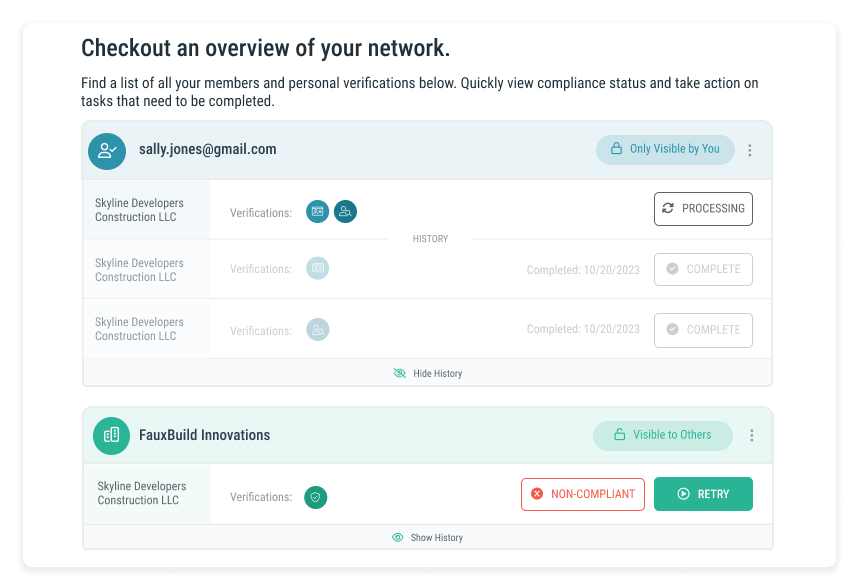Select the Visible to Others badge
Image resolution: width=856 pixels, height=588 pixels.
click(662, 435)
